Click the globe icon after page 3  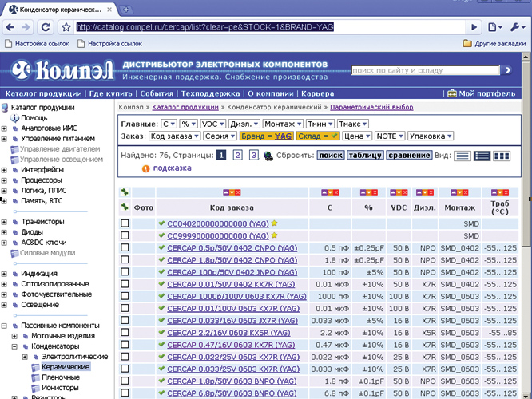[268, 156]
